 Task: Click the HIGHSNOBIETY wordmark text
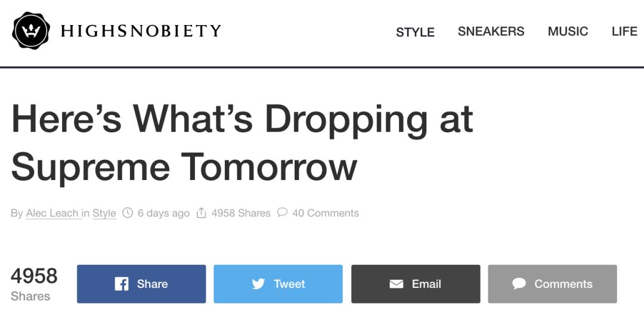coord(141,31)
